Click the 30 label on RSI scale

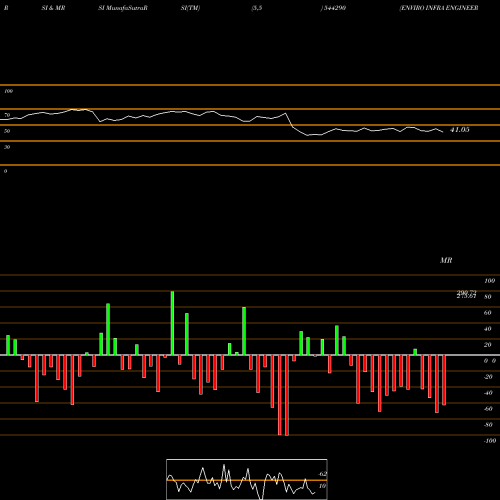click(7, 147)
